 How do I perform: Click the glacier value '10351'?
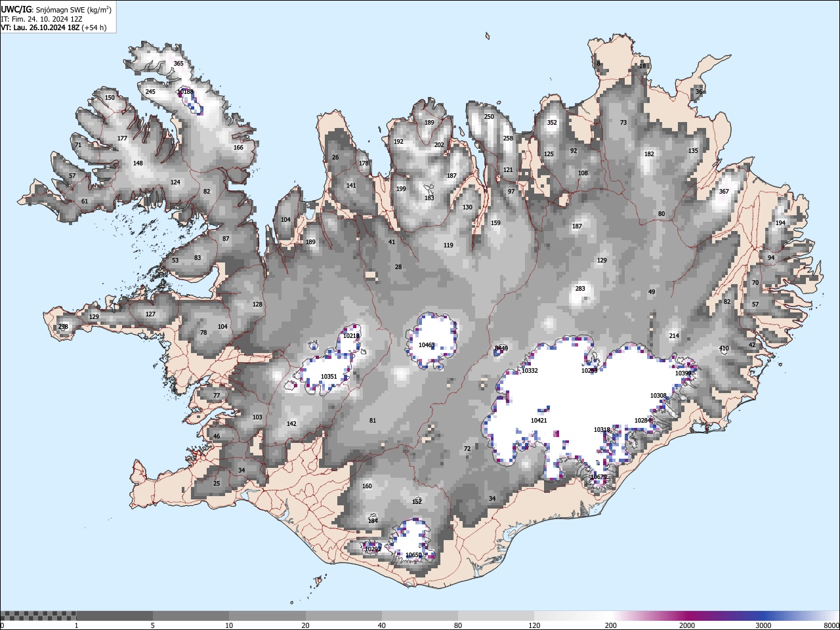tap(329, 377)
